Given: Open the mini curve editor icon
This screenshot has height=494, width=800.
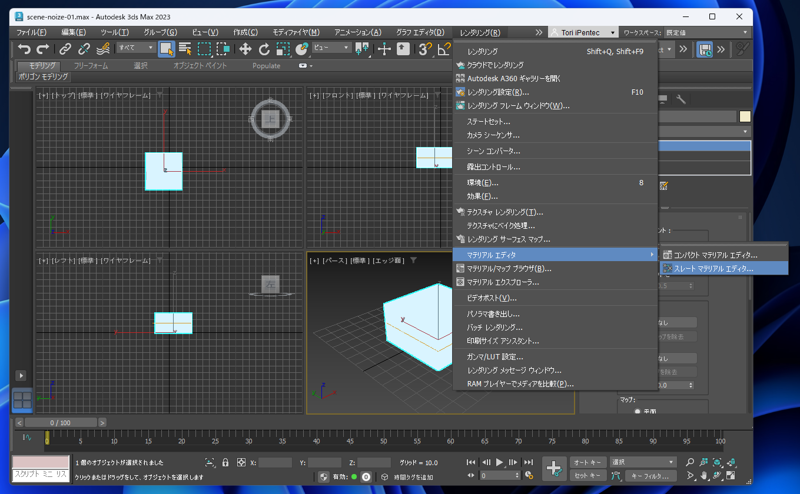Looking at the screenshot, I should (27, 437).
